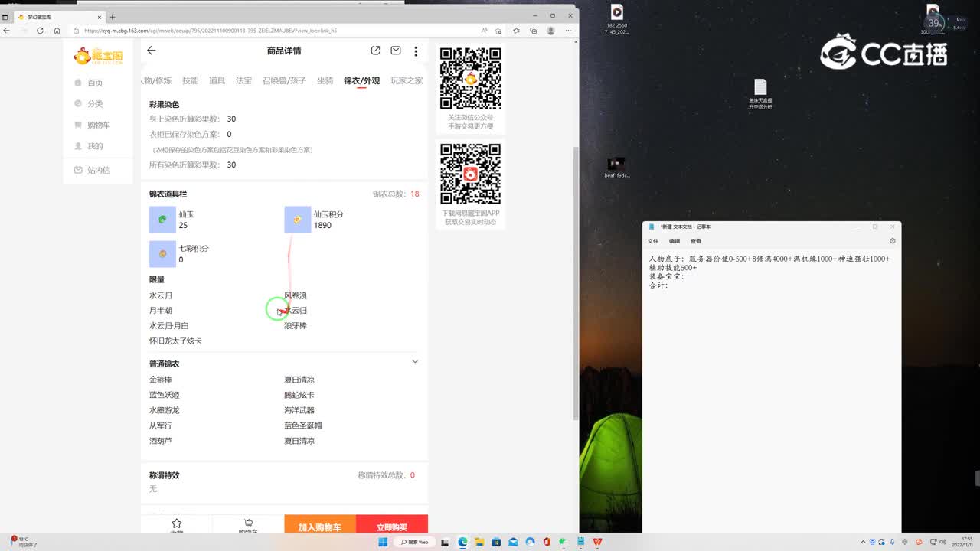The width and height of the screenshot is (980, 551).
Task: Click the 收藏 star below the product page
Action: coord(177,523)
